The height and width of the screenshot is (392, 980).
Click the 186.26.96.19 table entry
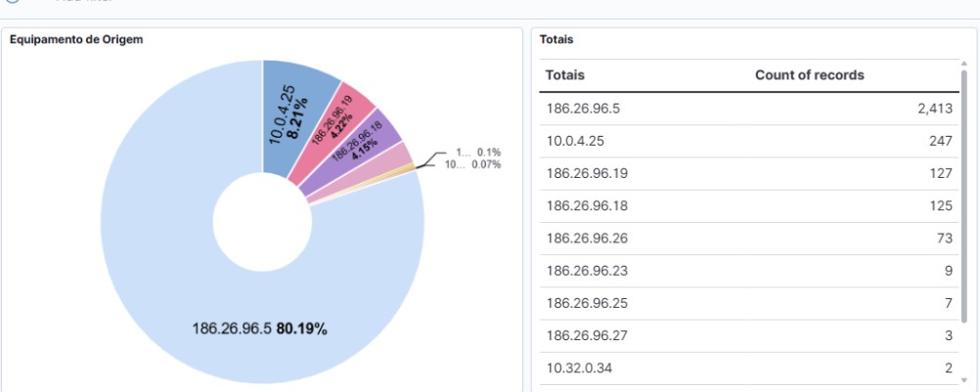click(587, 174)
